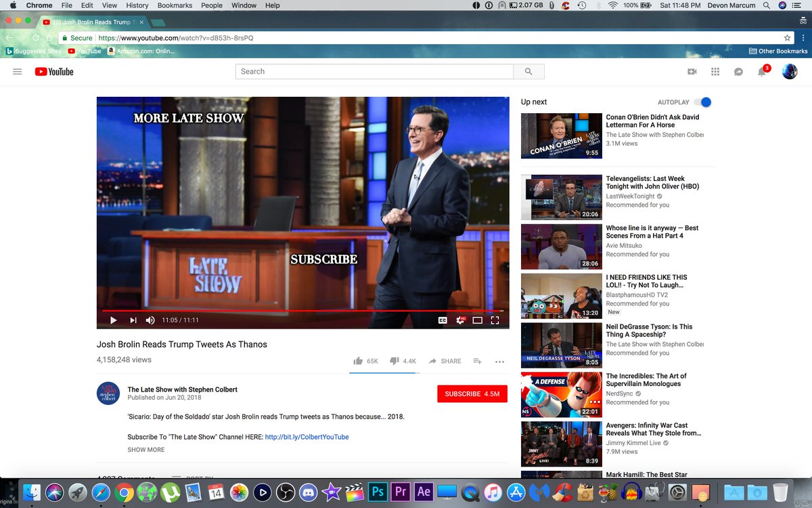This screenshot has width=812, height=508.
Task: Open the Apple menu
Action: (x=12, y=5)
